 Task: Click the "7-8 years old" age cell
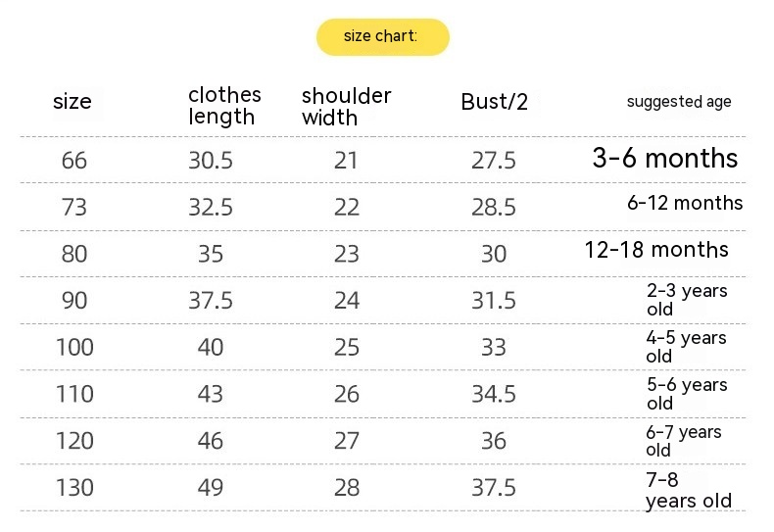point(688,490)
